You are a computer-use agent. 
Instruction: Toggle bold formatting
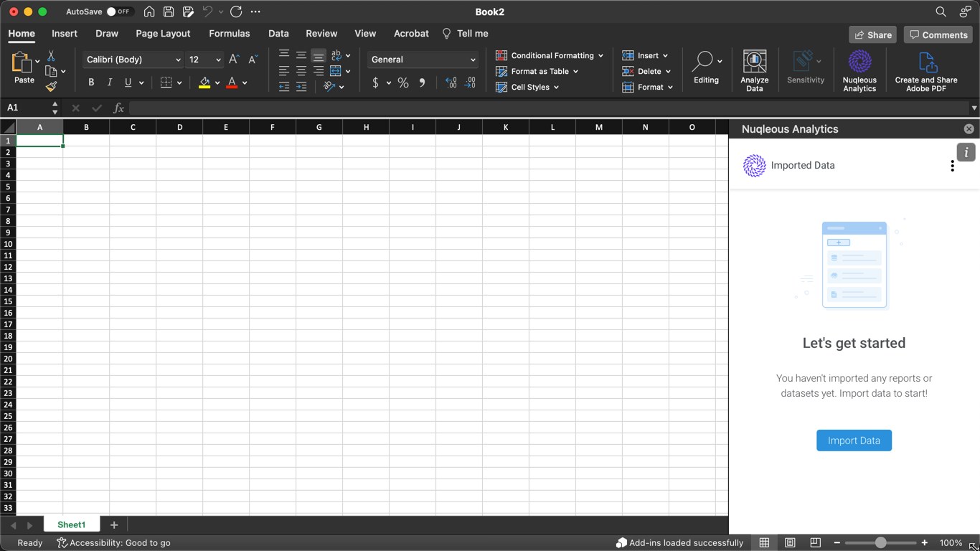click(91, 83)
